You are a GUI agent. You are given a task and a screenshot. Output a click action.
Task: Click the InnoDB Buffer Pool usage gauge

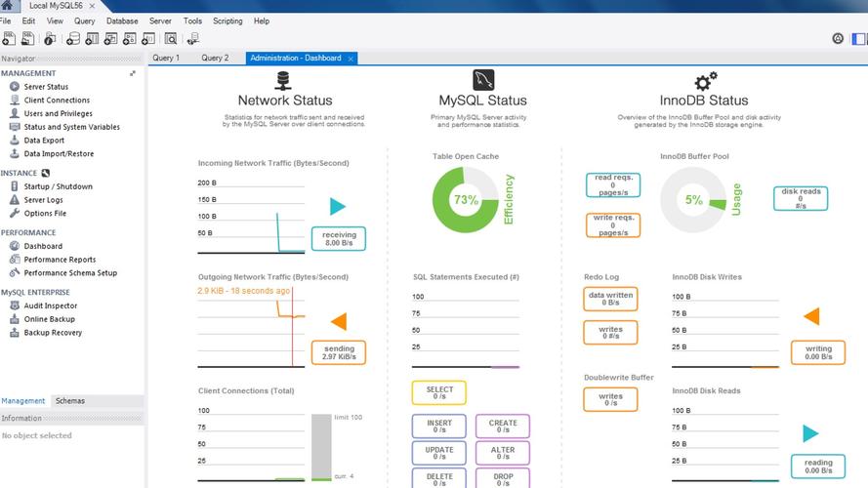pyautogui.click(x=693, y=200)
